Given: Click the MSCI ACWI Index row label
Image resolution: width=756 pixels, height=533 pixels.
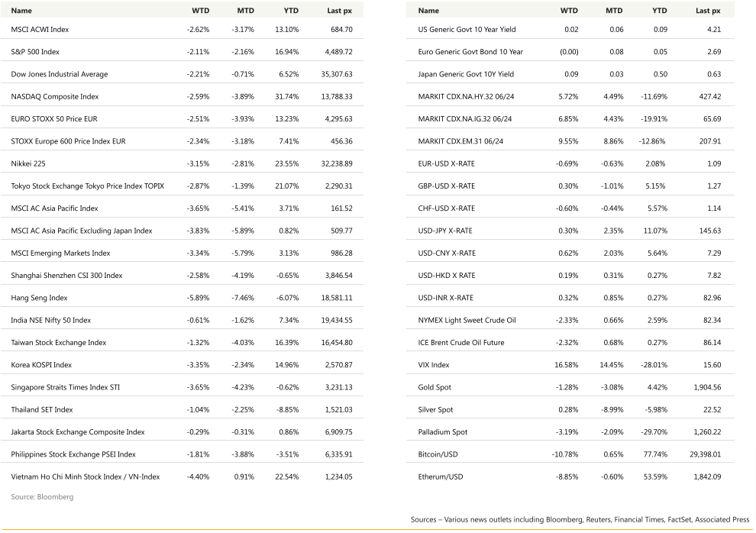Looking at the screenshot, I should click(x=40, y=30).
